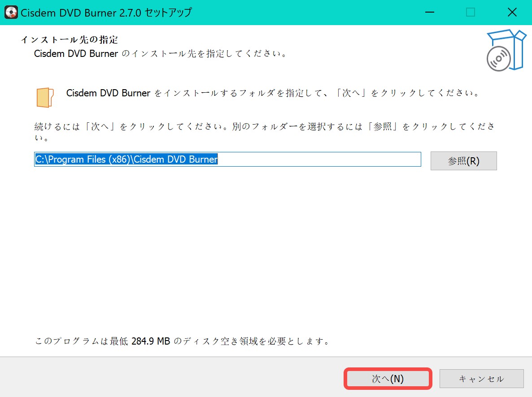
Task: Click the 次へ(N) next button
Action: 388,379
